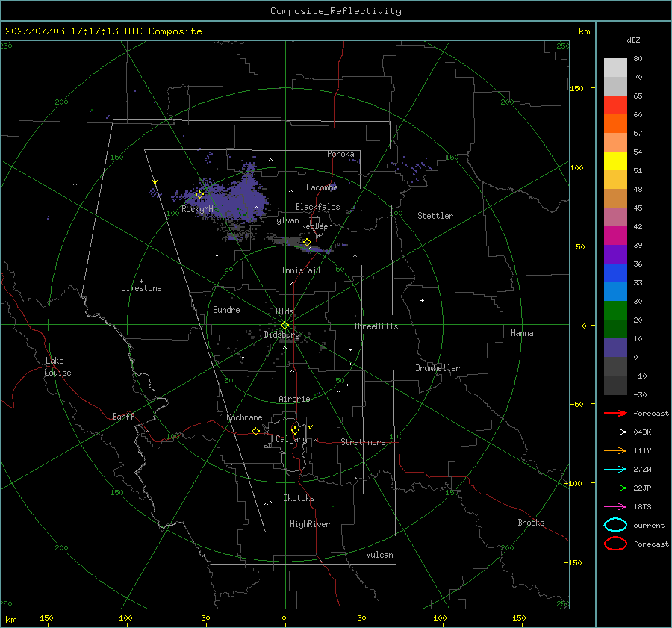Click the Banff label
672x628 pixels.
(x=123, y=416)
